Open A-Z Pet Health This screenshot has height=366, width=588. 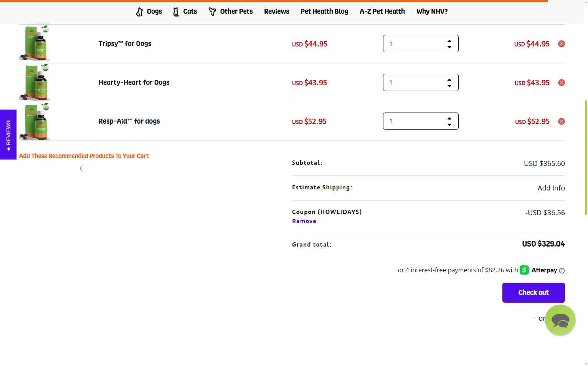382,12
